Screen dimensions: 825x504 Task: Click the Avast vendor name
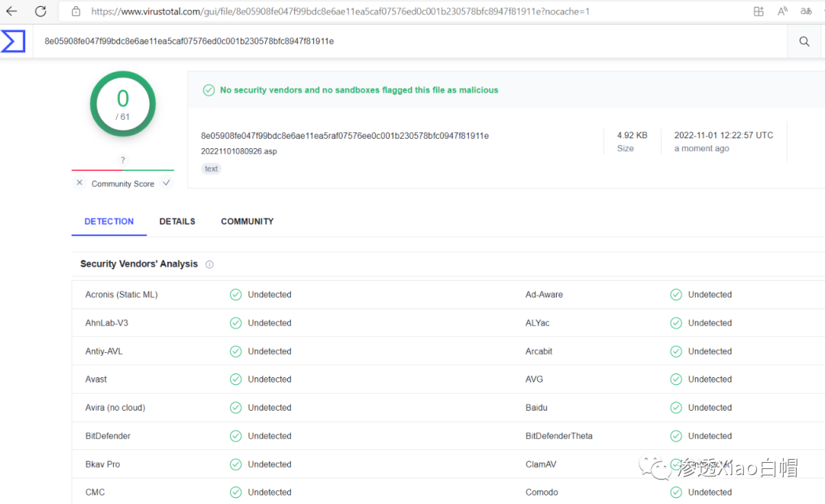(x=95, y=380)
